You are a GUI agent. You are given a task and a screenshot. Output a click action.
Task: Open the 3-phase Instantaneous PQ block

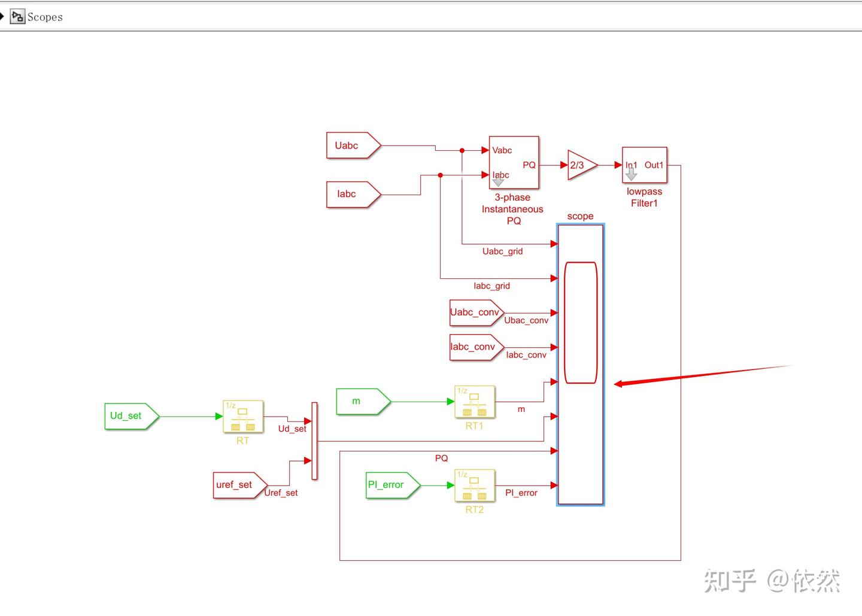coord(514,163)
